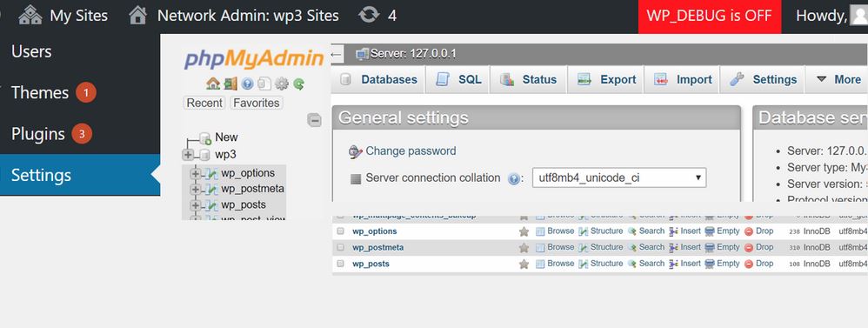The width and height of the screenshot is (868, 328).
Task: Favorite wp_postmeta table with its star
Action: click(x=524, y=247)
